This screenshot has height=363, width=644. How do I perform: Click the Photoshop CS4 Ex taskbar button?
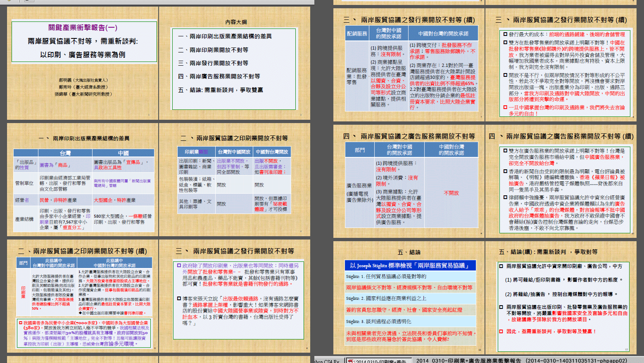[x=329, y=361]
